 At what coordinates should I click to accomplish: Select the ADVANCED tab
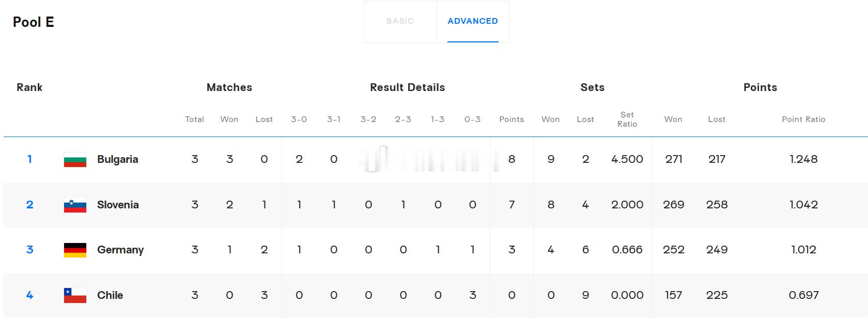pos(473,21)
